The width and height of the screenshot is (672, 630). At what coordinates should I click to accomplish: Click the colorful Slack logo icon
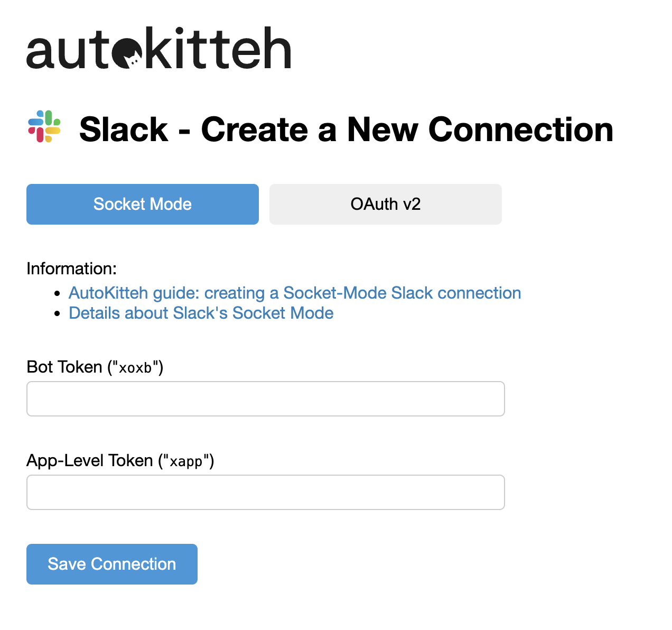pos(44,126)
